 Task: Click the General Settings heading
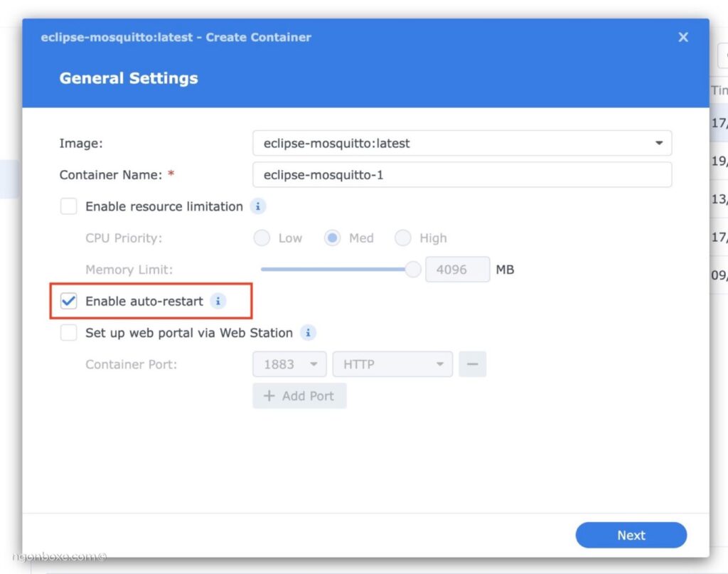(x=129, y=78)
